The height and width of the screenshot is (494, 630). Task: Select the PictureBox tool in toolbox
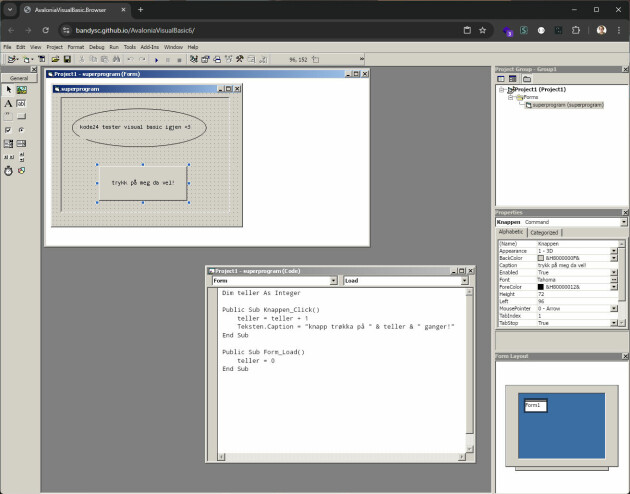pyautogui.click(x=22, y=90)
